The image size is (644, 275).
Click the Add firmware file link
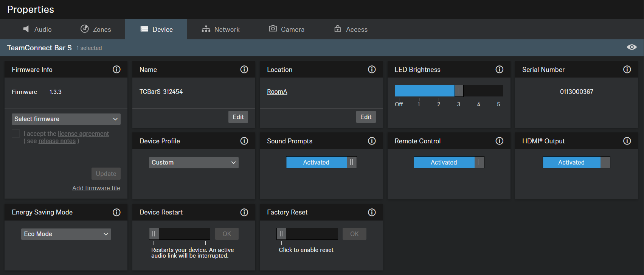pyautogui.click(x=96, y=188)
